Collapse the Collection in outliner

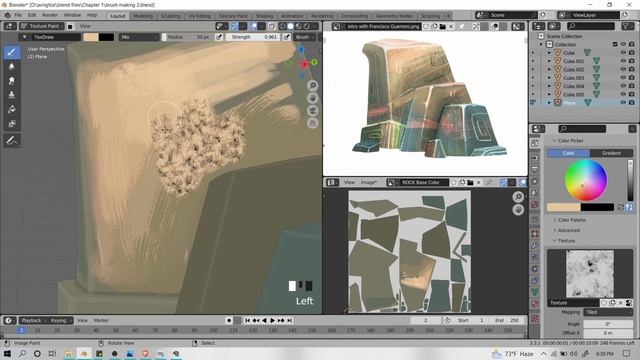[x=541, y=44]
